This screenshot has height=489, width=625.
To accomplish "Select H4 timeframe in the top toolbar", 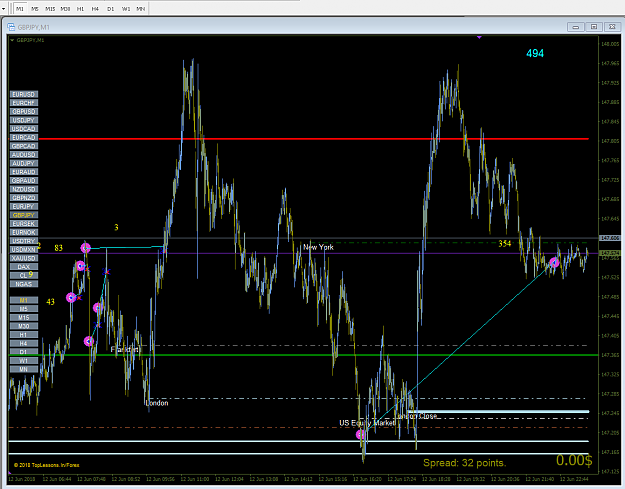I will click(95, 8).
